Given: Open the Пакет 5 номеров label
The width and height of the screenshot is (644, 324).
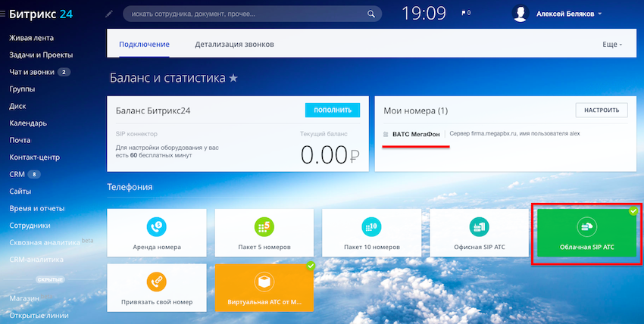Looking at the screenshot, I should click(x=264, y=248).
